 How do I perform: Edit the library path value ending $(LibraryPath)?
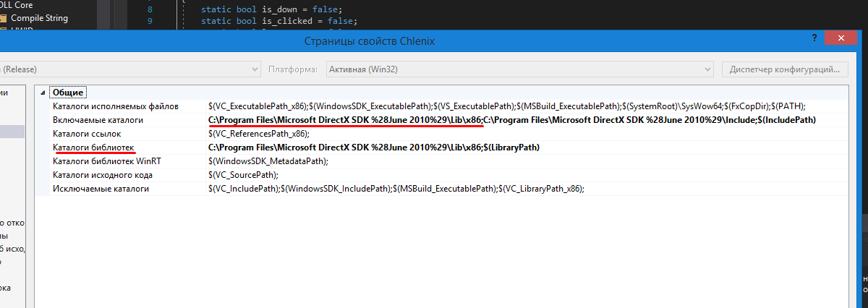pyautogui.click(x=374, y=147)
